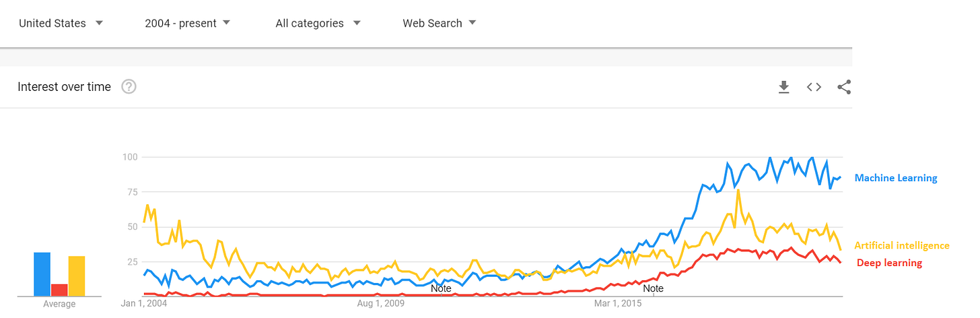Click the Interest over time heading
The height and width of the screenshot is (318, 980).
pyautogui.click(x=64, y=87)
